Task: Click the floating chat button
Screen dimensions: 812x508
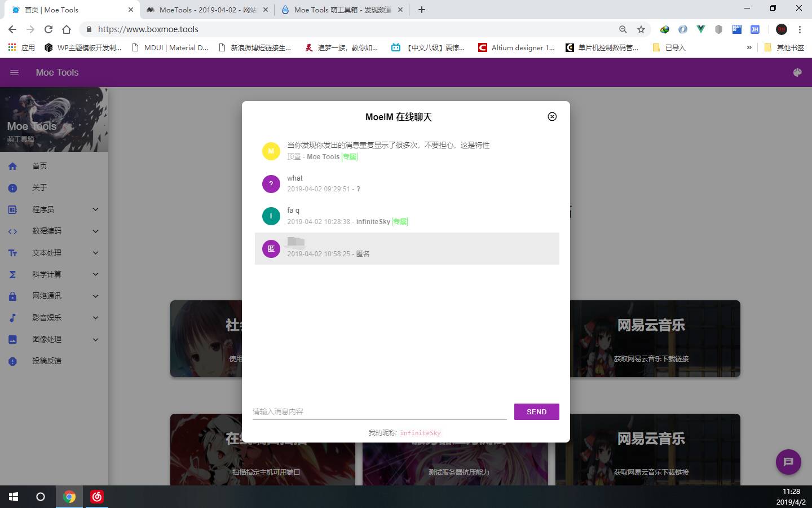Action: (x=788, y=462)
